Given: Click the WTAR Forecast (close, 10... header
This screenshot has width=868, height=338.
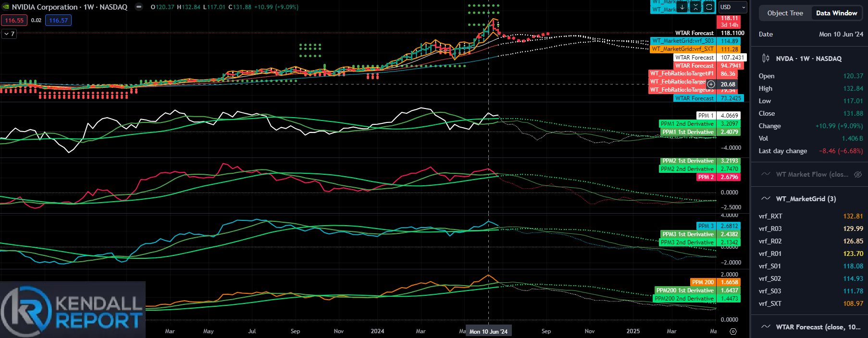Looking at the screenshot, I should 809,327.
